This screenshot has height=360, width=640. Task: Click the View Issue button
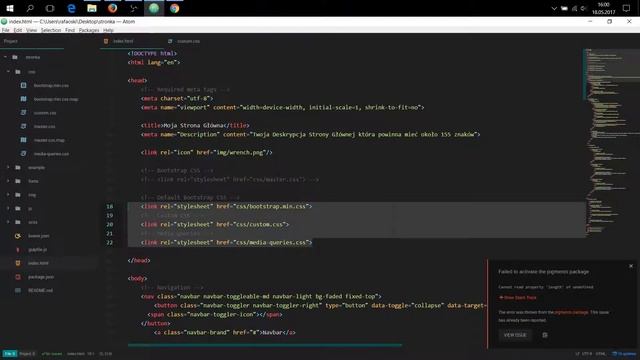tap(515, 335)
